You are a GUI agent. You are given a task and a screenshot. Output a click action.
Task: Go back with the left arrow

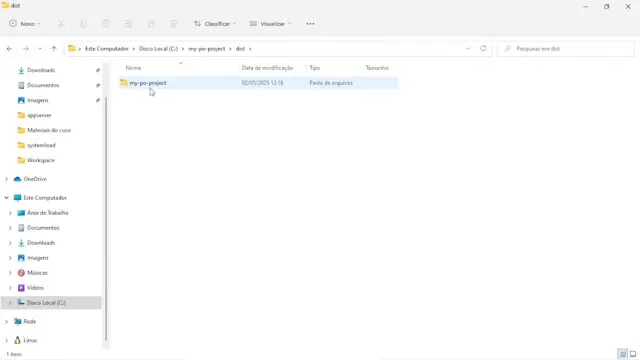point(9,49)
